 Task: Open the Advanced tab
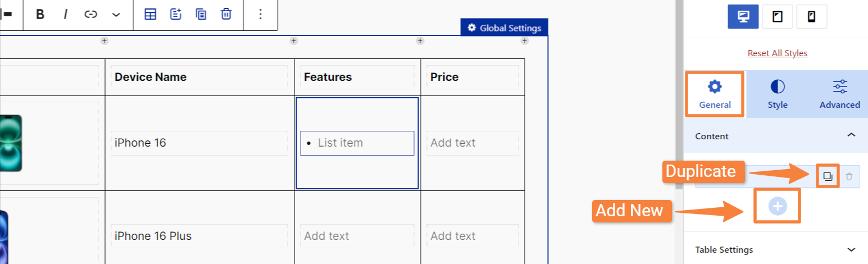coord(840,94)
